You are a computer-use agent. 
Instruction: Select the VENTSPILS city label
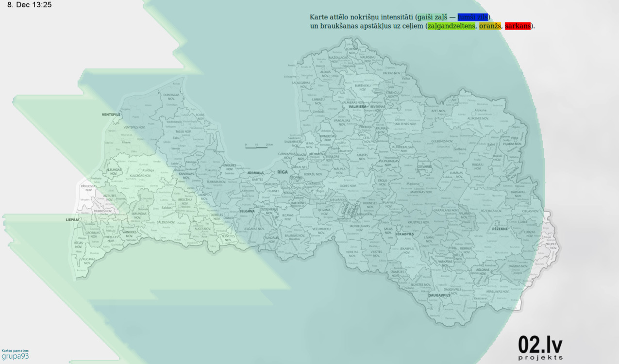click(x=111, y=115)
